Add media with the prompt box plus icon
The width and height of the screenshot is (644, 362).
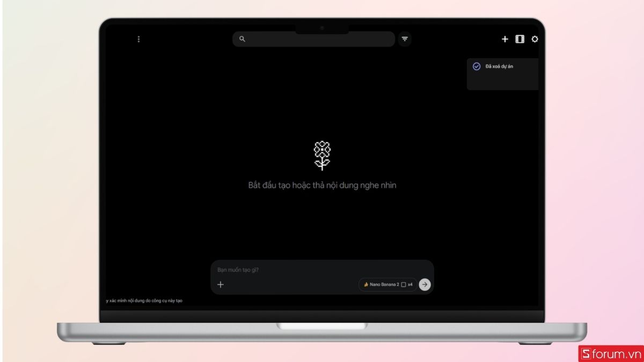[x=221, y=284]
